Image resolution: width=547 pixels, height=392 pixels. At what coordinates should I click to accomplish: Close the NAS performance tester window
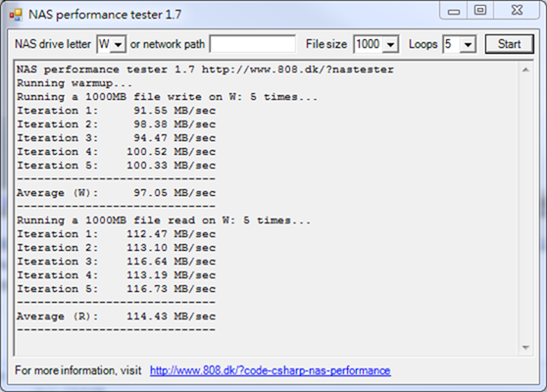point(517,11)
